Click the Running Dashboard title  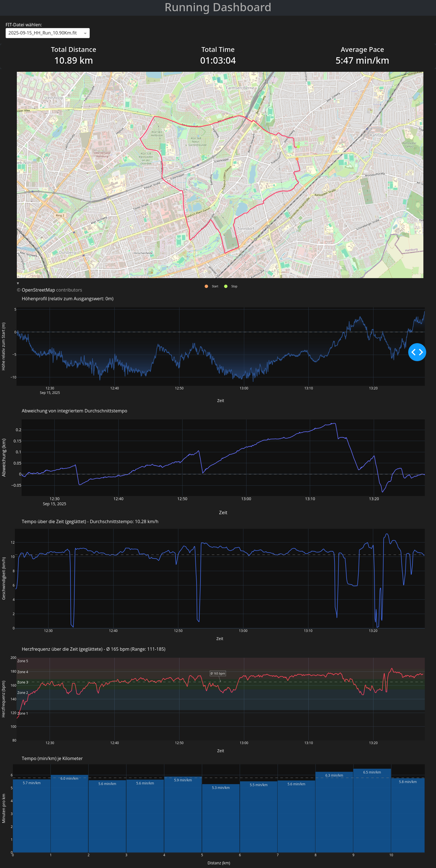point(218,7)
